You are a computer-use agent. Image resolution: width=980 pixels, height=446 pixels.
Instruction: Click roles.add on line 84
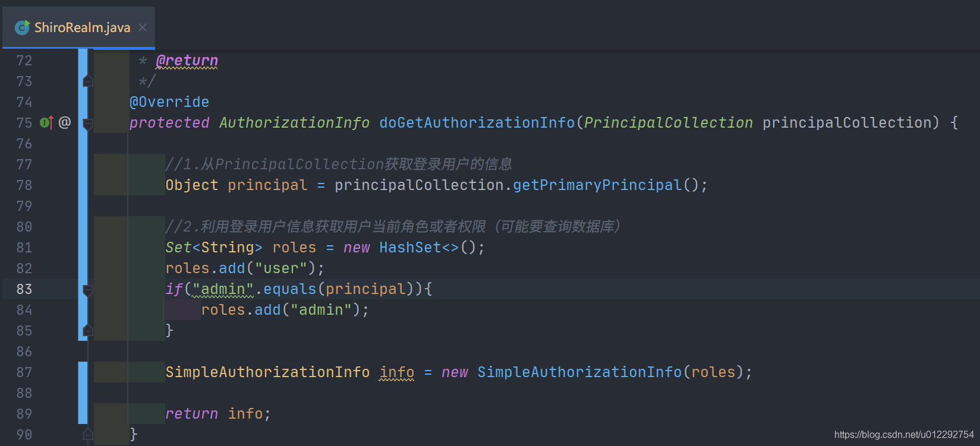(241, 310)
